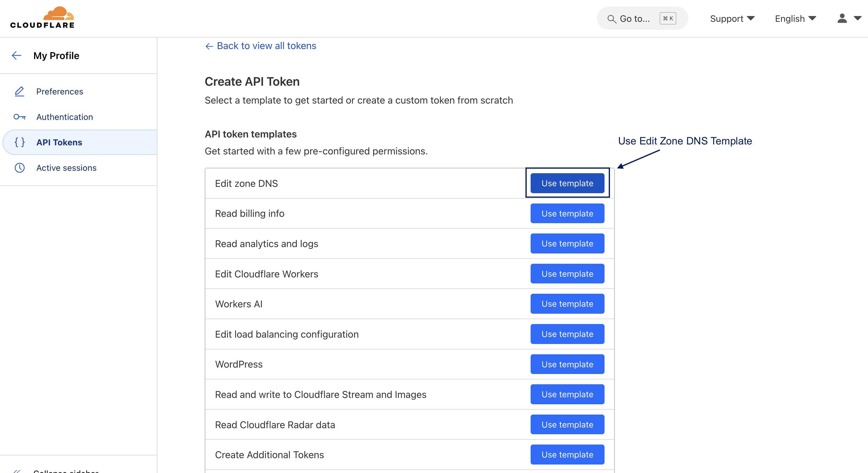
Task: Click the Go to search field
Action: [x=635, y=19]
